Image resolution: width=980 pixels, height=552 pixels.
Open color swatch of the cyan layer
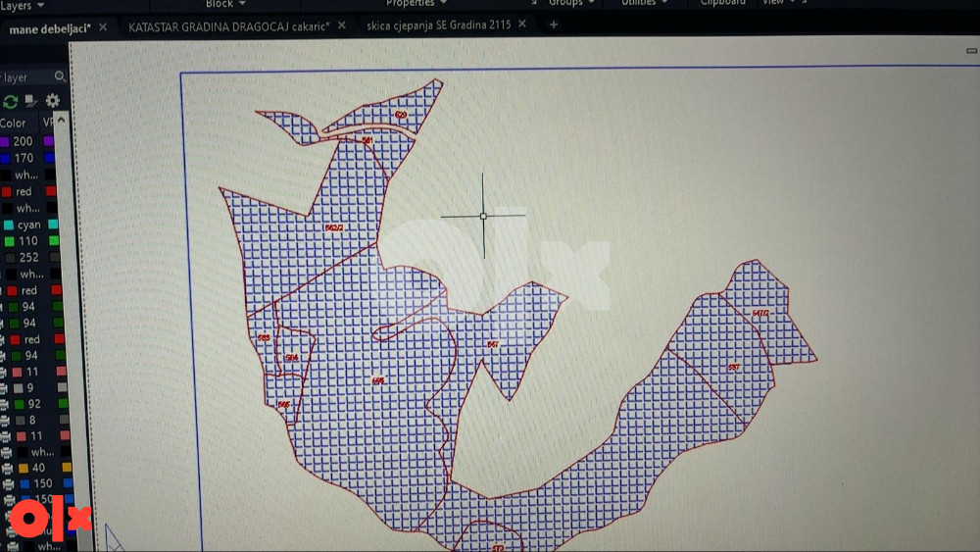point(8,225)
